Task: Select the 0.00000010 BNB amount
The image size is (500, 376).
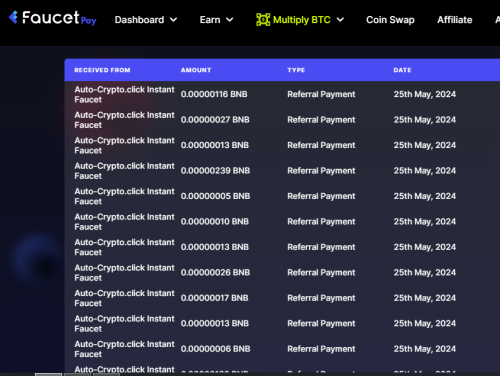Action: [215, 222]
